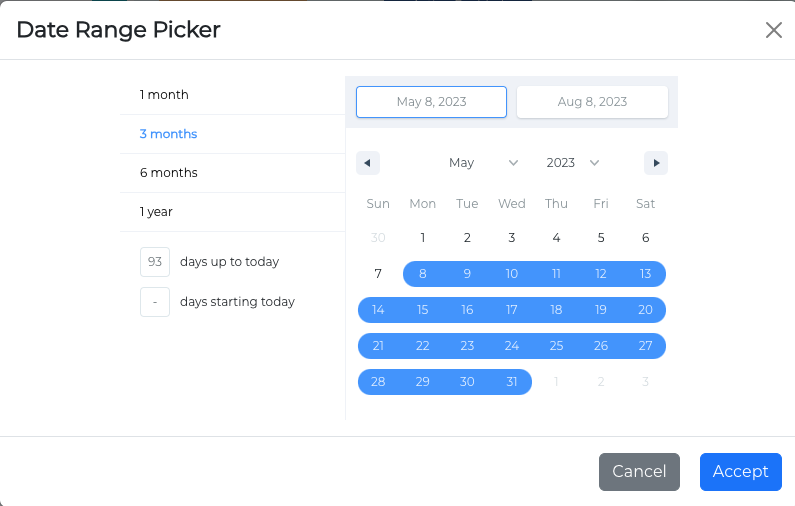Click day 4 in the first week row
Screen dimensions: 795x506
556,238
